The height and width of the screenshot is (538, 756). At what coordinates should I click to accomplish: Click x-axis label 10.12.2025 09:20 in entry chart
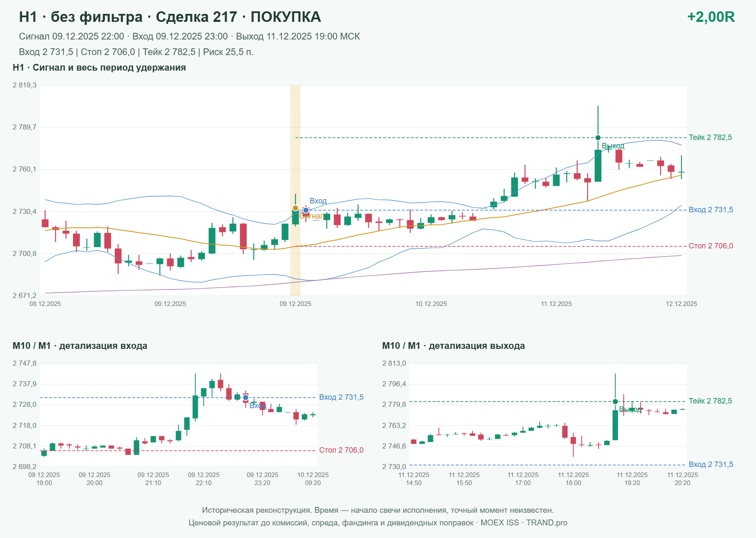313,479
